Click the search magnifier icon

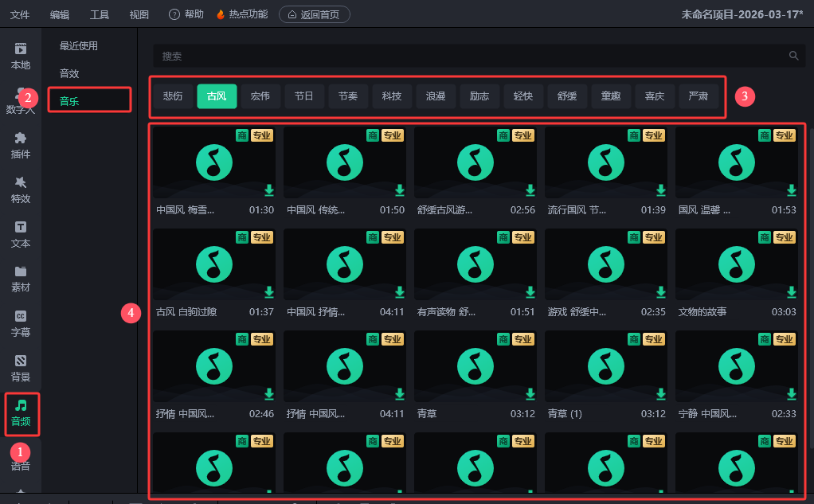point(793,56)
